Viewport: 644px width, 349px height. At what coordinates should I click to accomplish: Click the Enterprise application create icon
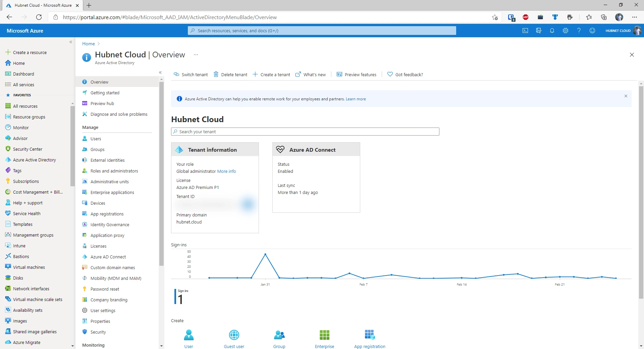click(324, 335)
